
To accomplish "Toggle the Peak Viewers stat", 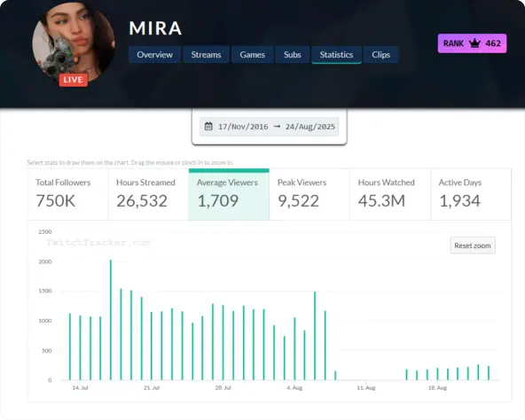I will [x=310, y=194].
